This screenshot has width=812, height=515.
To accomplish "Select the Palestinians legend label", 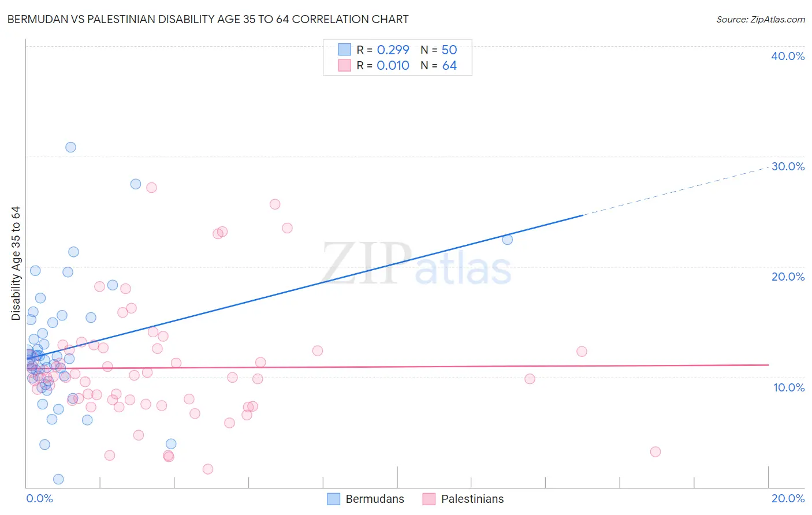I will point(472,499).
